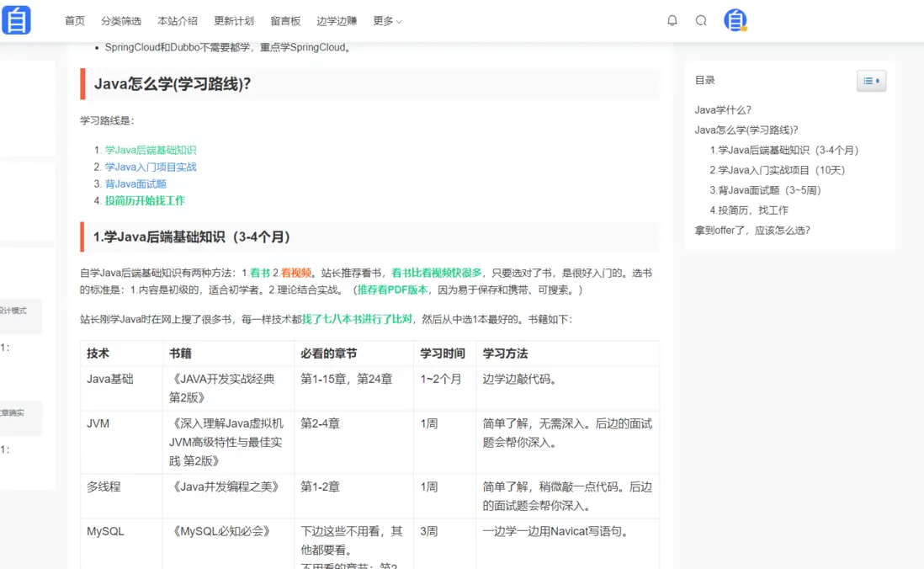Select 拿到offer了，应该怎么选? in the sidebar
This screenshot has width=924, height=569.
[x=752, y=230]
